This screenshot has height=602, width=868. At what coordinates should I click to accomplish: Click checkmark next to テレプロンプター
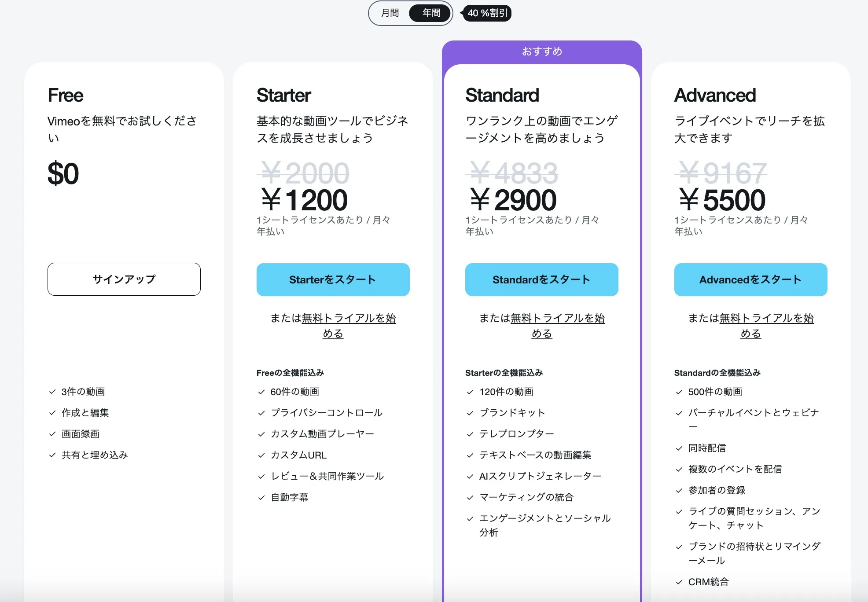tap(470, 434)
